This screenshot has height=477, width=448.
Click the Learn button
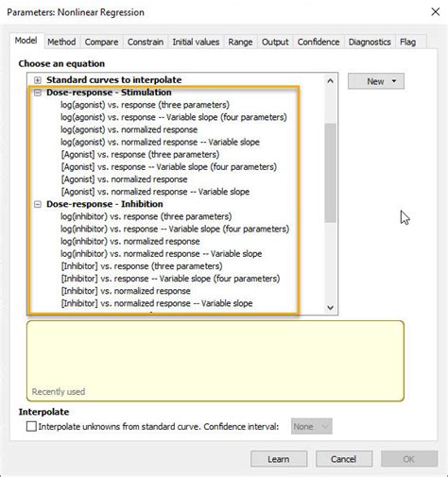tap(279, 459)
